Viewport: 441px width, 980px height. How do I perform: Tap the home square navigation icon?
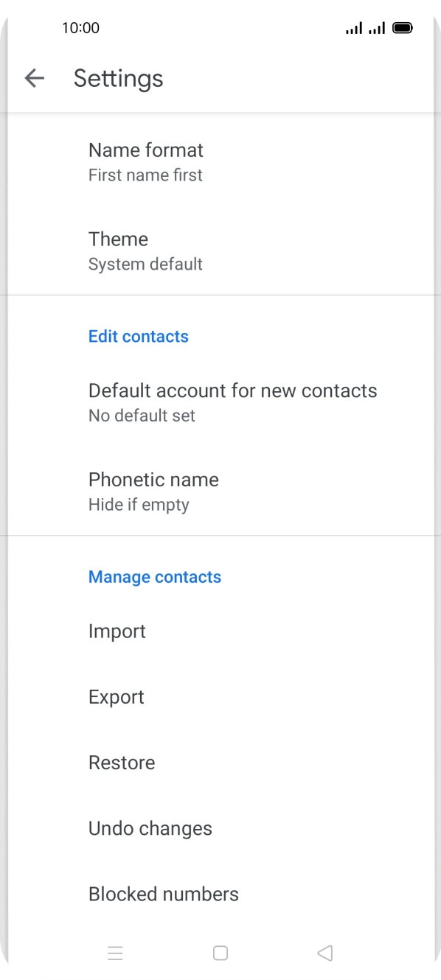coord(220,953)
